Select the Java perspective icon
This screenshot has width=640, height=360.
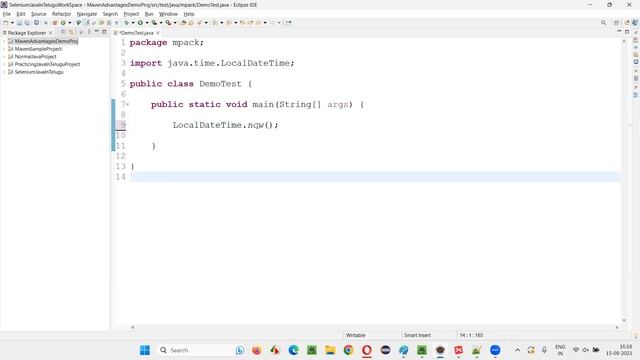point(635,23)
